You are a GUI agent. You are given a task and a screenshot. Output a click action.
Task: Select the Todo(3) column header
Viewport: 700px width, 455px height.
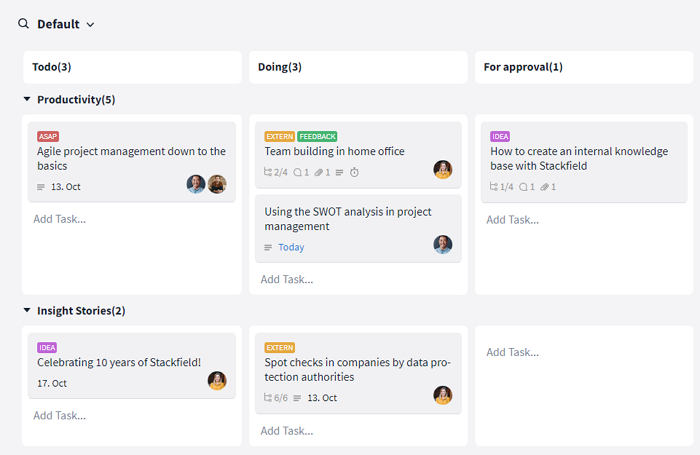point(133,67)
